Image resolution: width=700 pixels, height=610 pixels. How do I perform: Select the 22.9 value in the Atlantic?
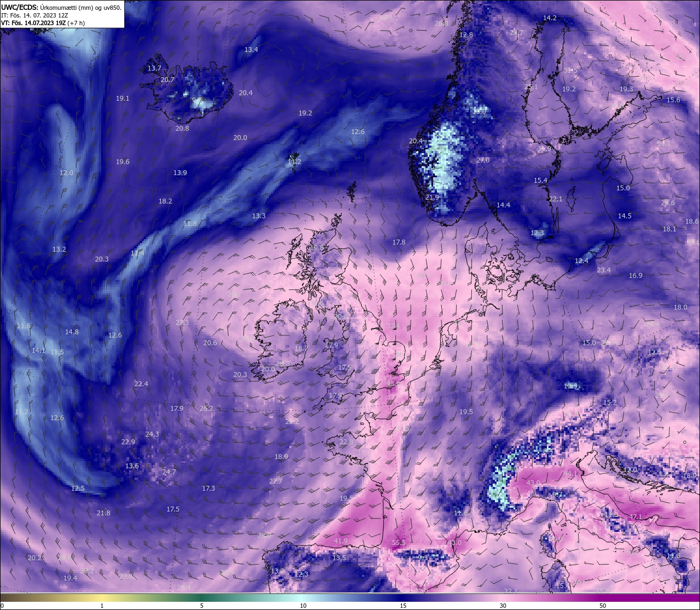(x=128, y=442)
